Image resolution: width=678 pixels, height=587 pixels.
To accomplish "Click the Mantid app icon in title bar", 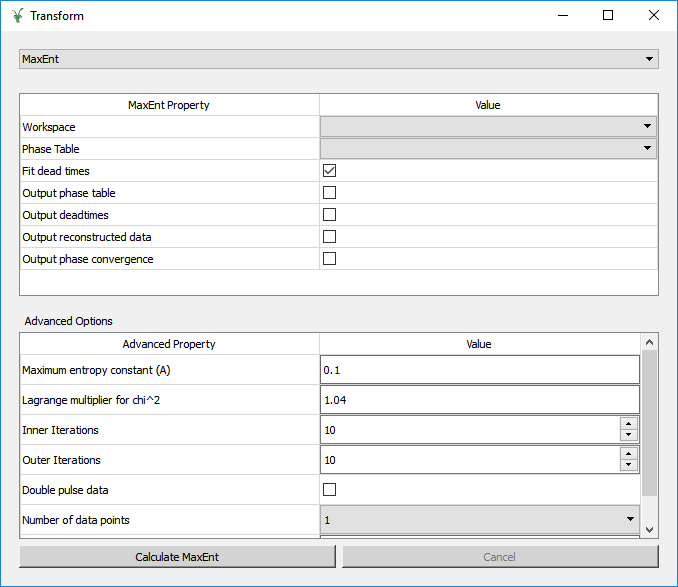I will pyautogui.click(x=17, y=16).
